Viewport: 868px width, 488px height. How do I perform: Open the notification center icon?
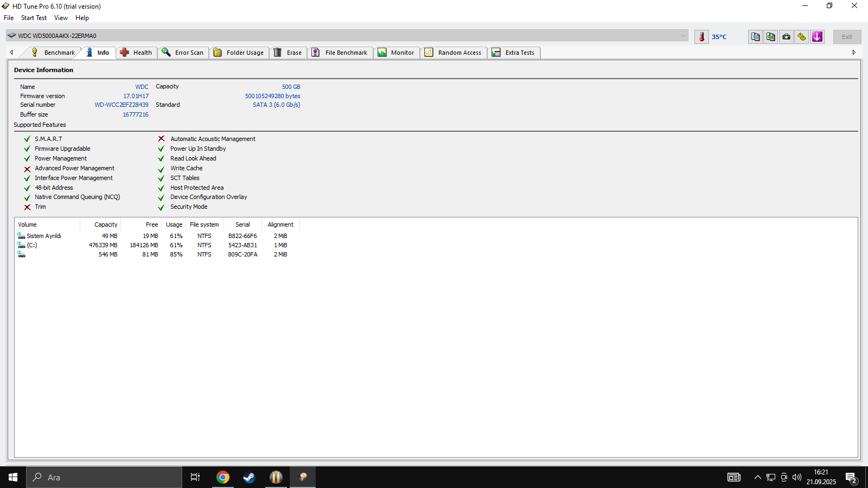(x=851, y=478)
